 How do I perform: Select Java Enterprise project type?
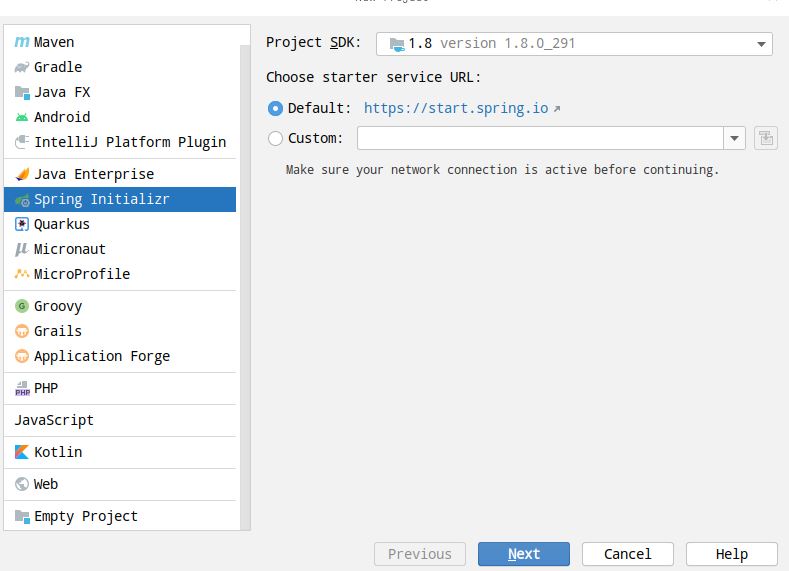point(120,174)
